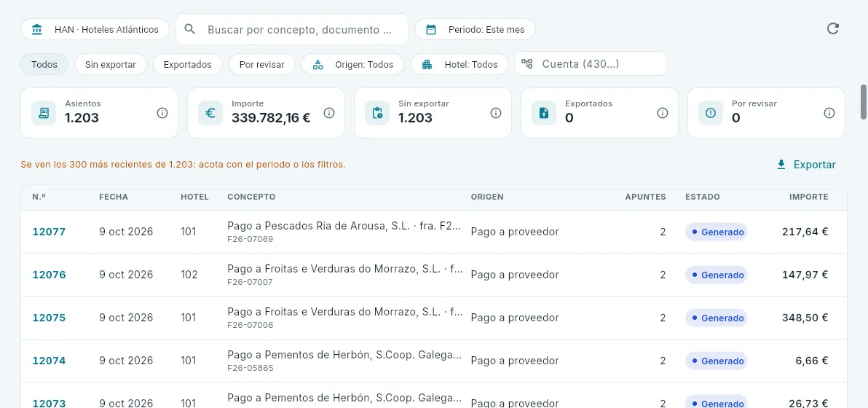
Task: Click the vertical scrollbar thumb
Action: 863,101
